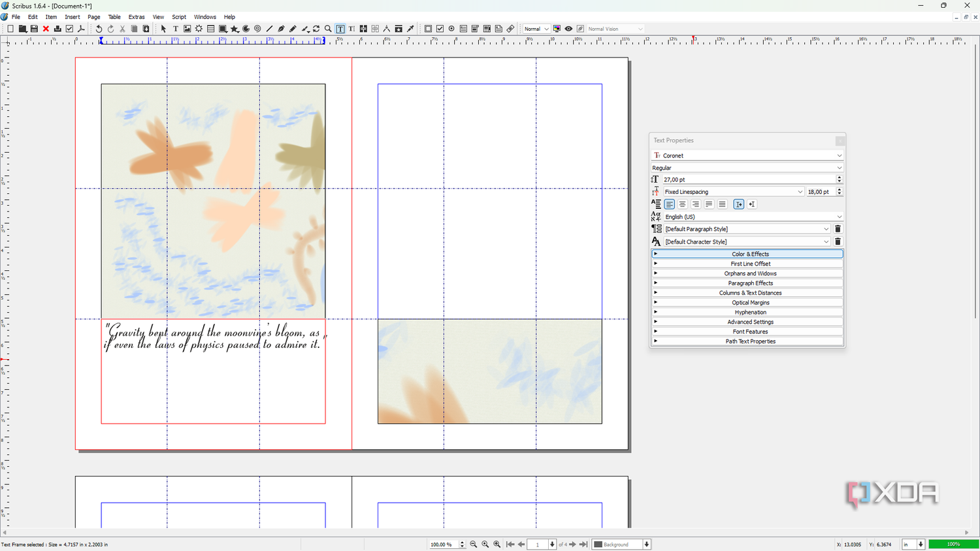The height and width of the screenshot is (551, 980).
Task: Activate Edit Contents of Frame tool
Action: 340,29
